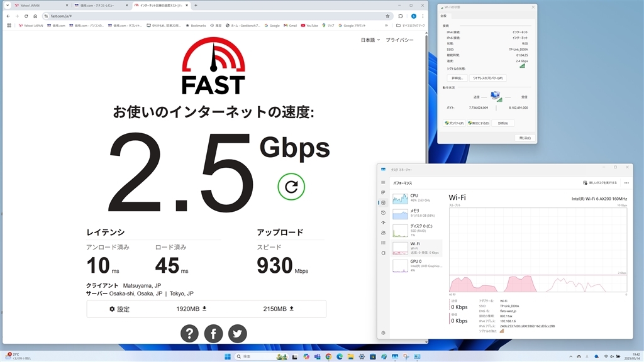Screen dimensions: 644x362
Task: Expand hidden bookmarks chevron
Action: (x=386, y=25)
